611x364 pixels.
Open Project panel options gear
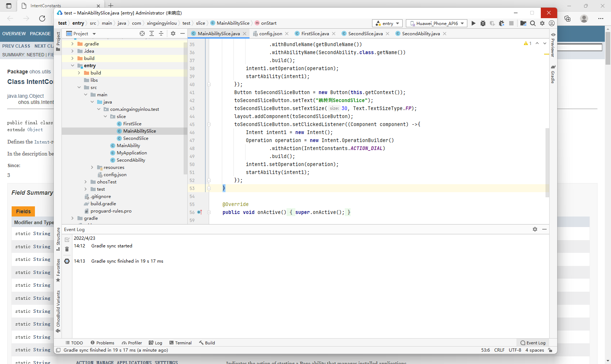(x=173, y=33)
